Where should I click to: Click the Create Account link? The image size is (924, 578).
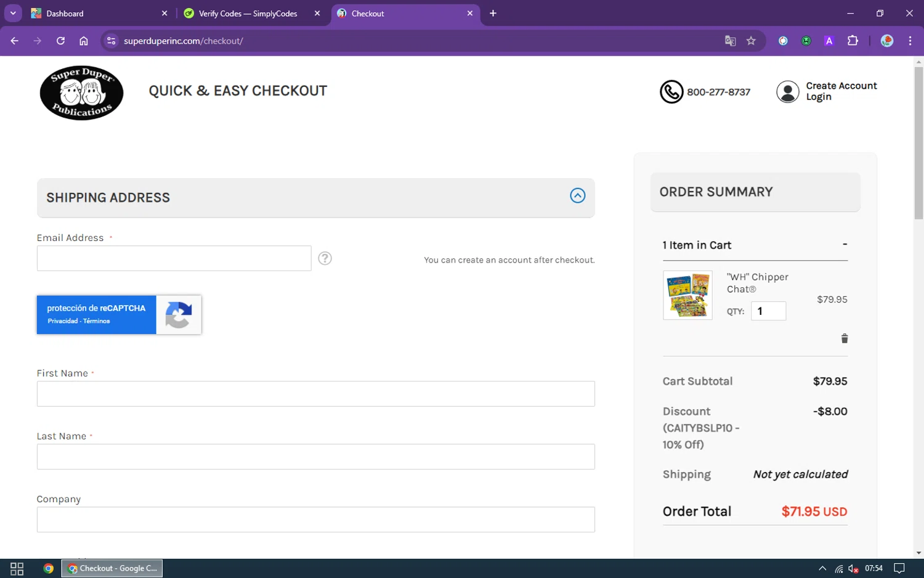841,86
